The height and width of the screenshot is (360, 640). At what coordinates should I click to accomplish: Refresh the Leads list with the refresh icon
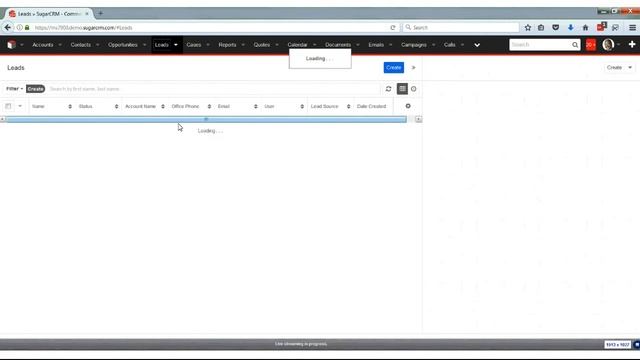coord(388,89)
